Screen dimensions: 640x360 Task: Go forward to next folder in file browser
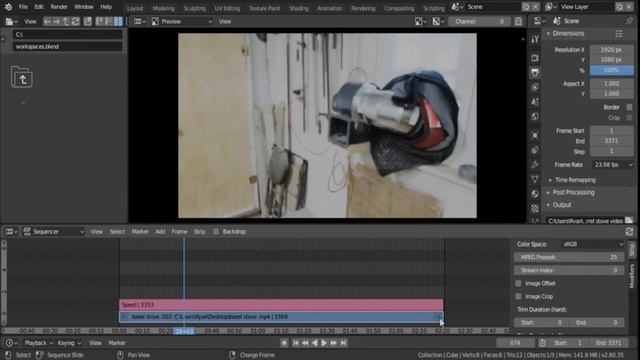(57, 21)
